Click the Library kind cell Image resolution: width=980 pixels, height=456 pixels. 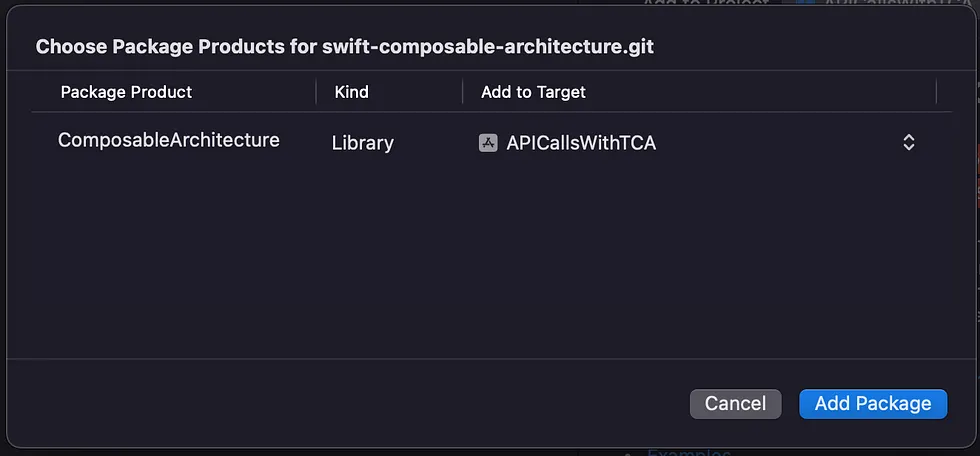pos(362,143)
